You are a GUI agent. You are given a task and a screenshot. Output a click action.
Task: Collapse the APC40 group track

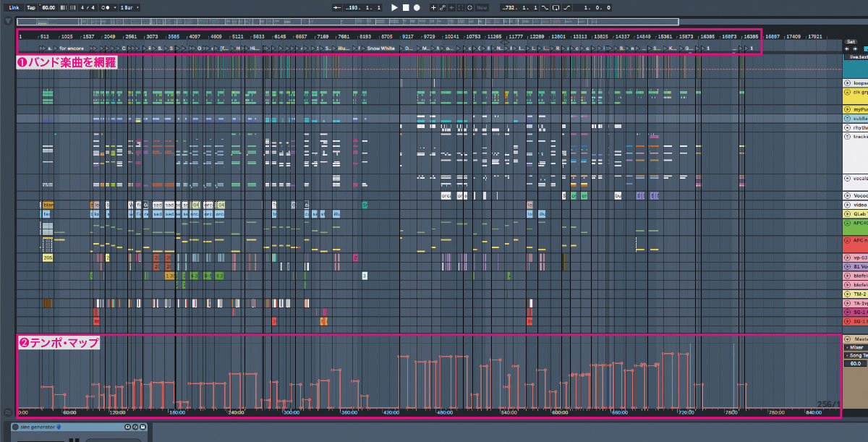click(x=848, y=224)
